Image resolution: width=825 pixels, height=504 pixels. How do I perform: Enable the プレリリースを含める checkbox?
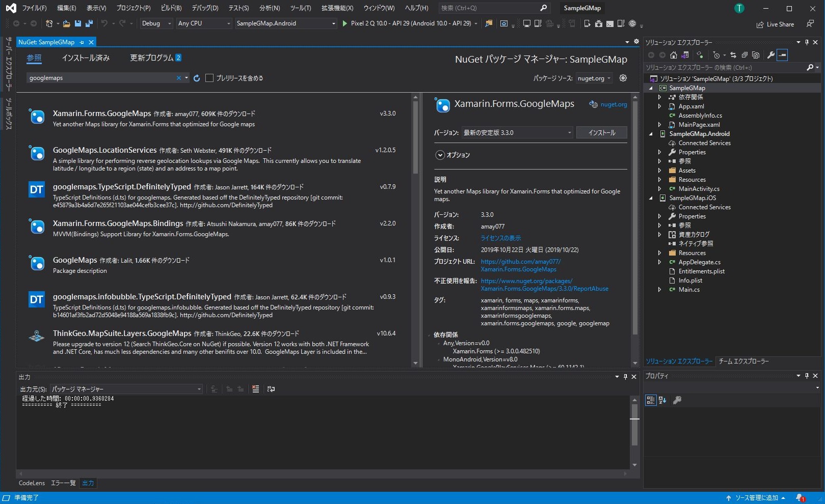(209, 77)
